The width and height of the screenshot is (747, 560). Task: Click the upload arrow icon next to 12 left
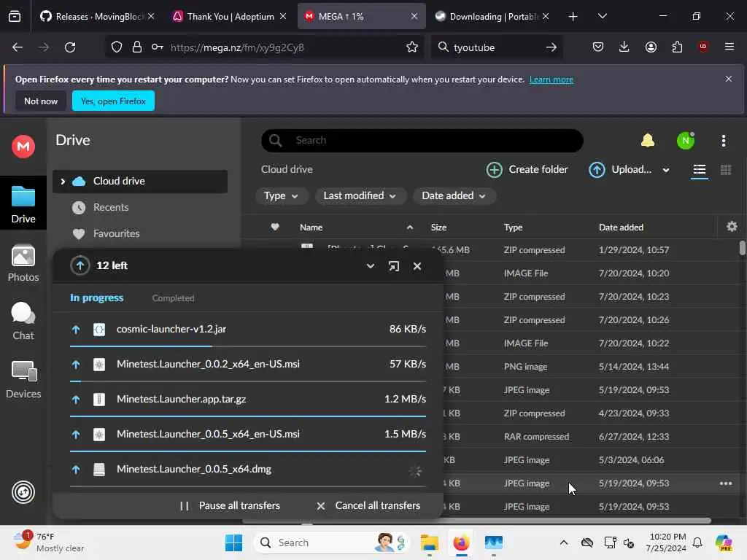pos(80,265)
